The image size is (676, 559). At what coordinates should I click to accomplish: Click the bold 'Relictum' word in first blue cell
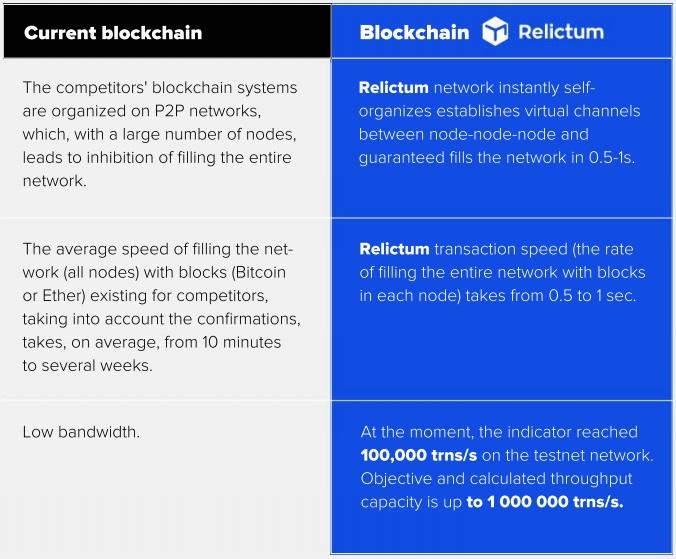point(394,87)
